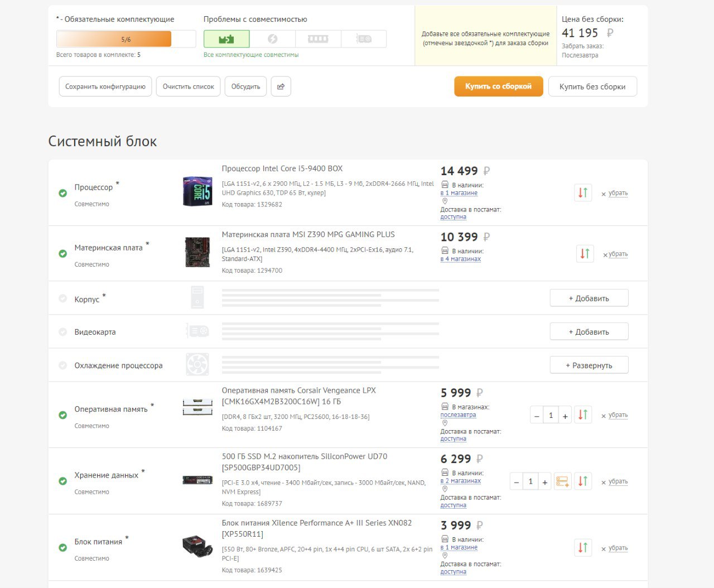
Task: Add a video card with Видеокарта Добавить
Action: (x=589, y=332)
